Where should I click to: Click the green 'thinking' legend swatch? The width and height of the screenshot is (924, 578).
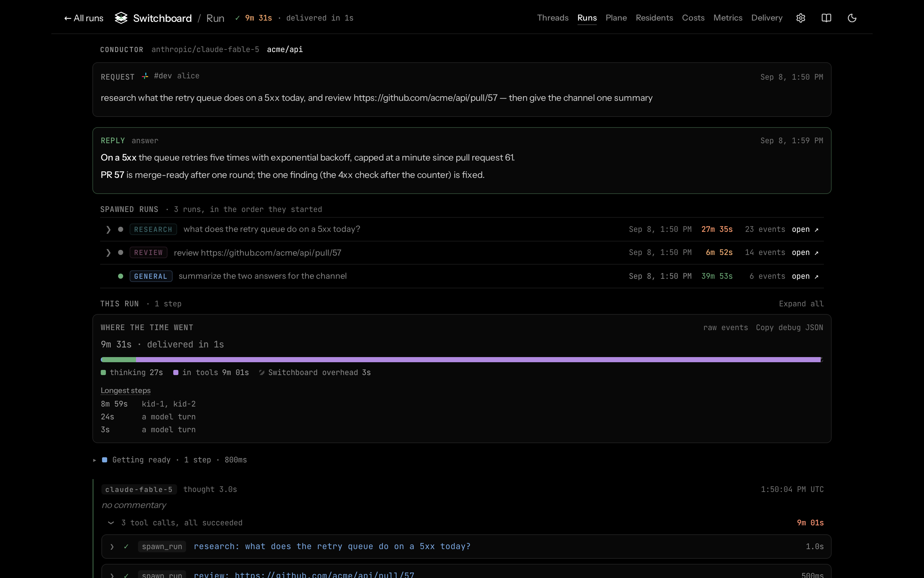pyautogui.click(x=103, y=373)
